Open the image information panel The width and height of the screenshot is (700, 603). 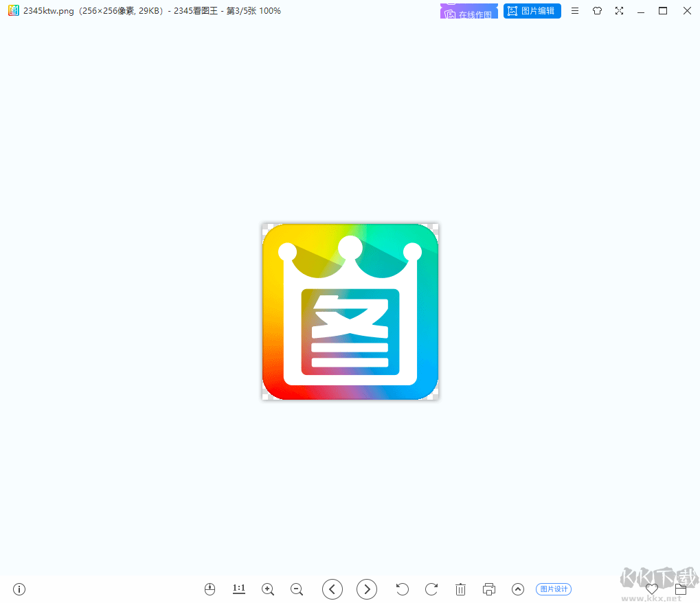point(19,589)
